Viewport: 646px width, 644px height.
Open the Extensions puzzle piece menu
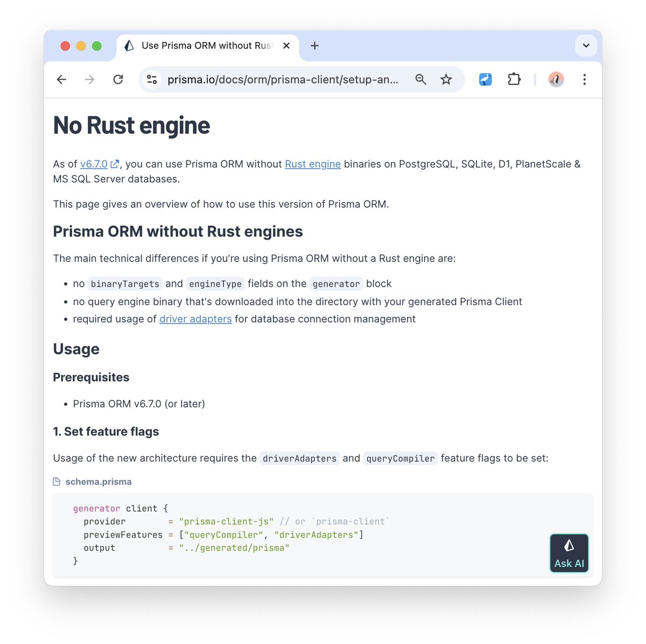(x=514, y=80)
